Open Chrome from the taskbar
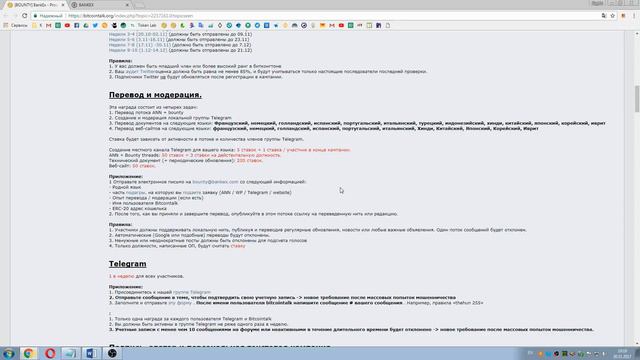640x360 pixels. (28, 353)
